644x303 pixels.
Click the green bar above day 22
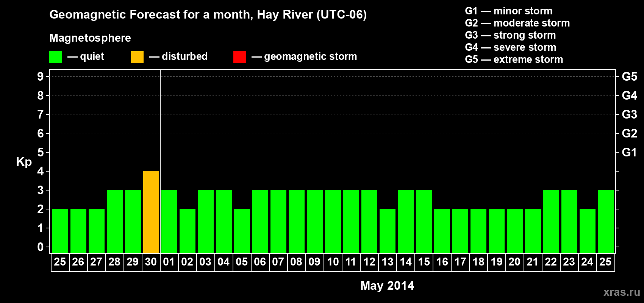tap(551, 221)
